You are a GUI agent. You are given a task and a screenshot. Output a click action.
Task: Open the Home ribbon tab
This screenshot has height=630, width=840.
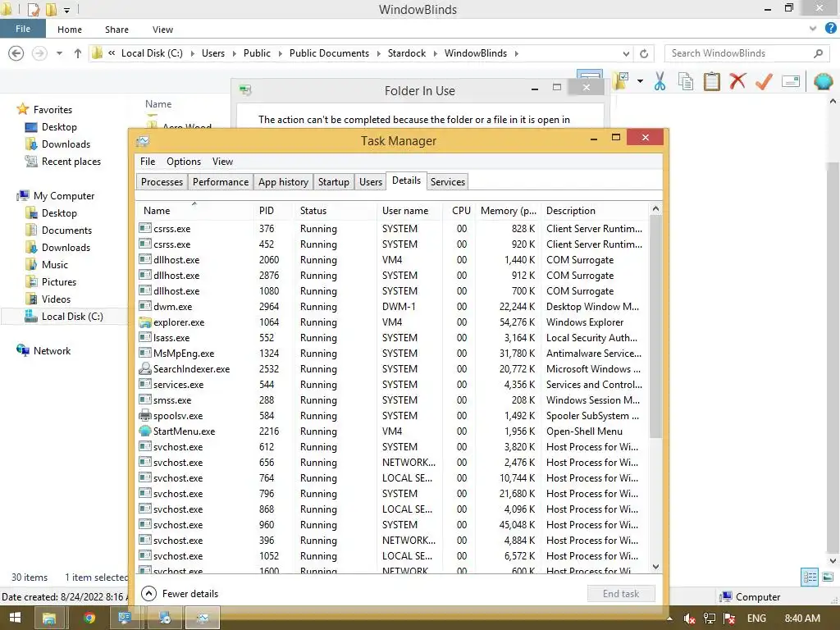pyautogui.click(x=70, y=30)
